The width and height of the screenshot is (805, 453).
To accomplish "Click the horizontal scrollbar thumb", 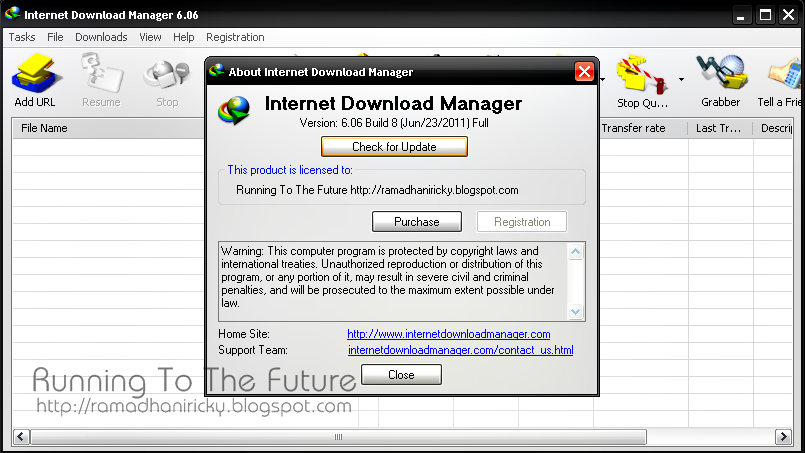I will [338, 437].
